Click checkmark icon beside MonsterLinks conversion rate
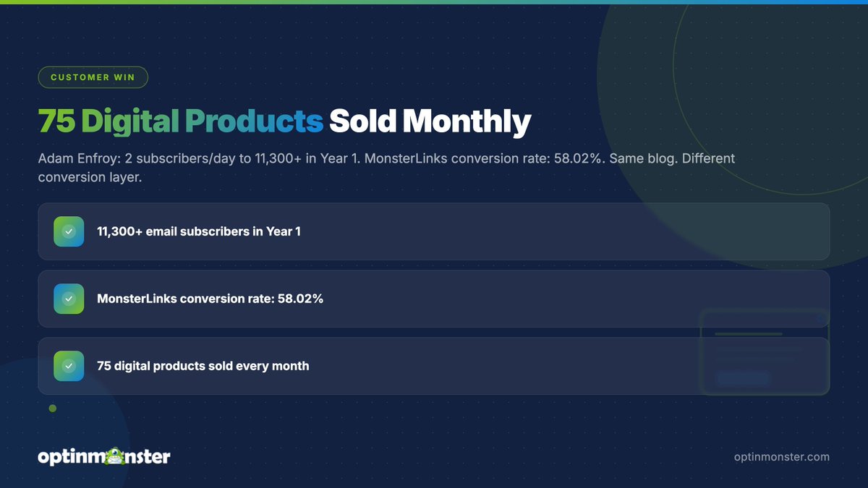The width and height of the screenshot is (868, 488). pos(69,299)
